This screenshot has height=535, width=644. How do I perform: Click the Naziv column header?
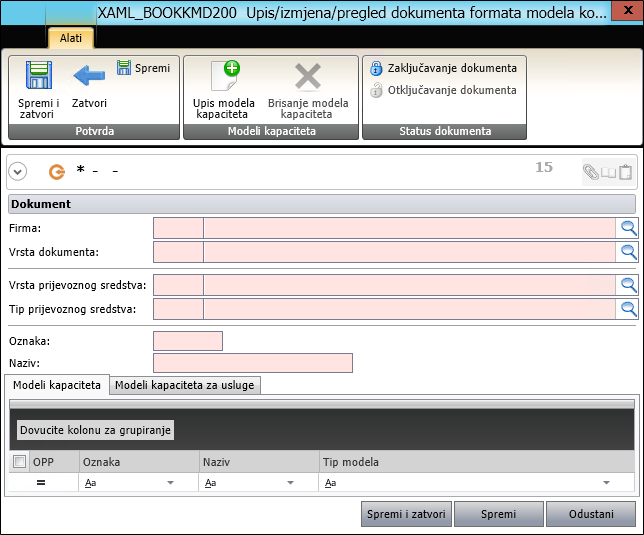259,462
